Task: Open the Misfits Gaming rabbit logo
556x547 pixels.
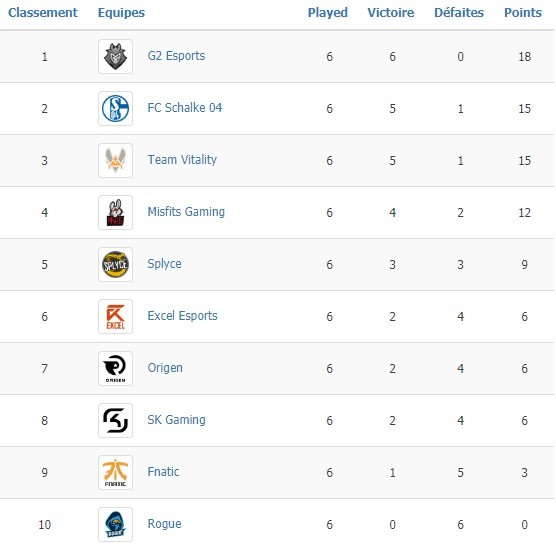Action: click(x=115, y=212)
